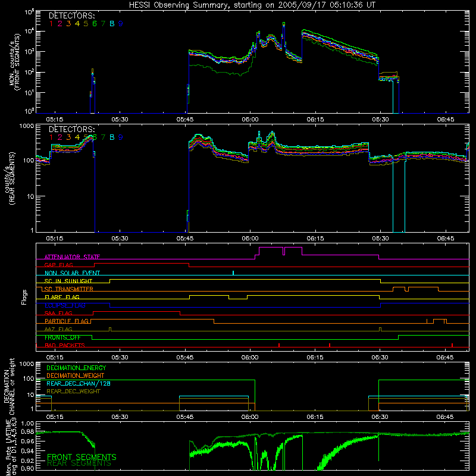
Task: Click the REAR_DEC_CHAN/128 legend entry
Action: coord(79,383)
